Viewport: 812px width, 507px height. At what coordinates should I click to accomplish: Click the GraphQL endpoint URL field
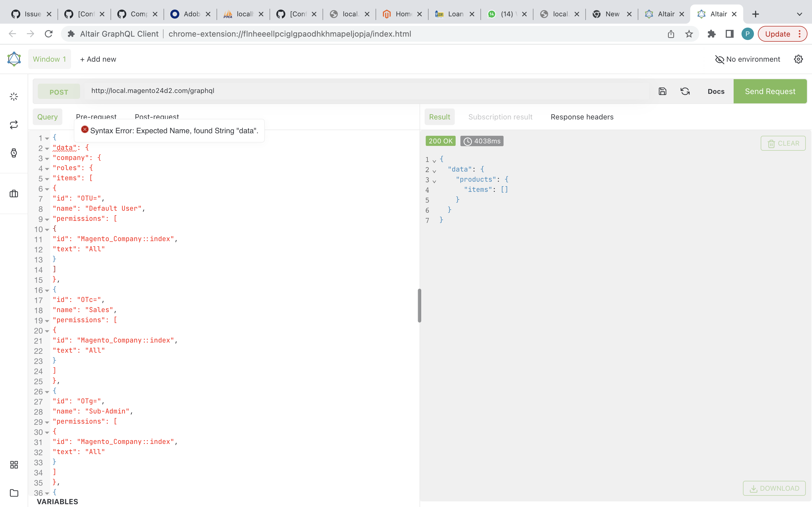pos(336,91)
